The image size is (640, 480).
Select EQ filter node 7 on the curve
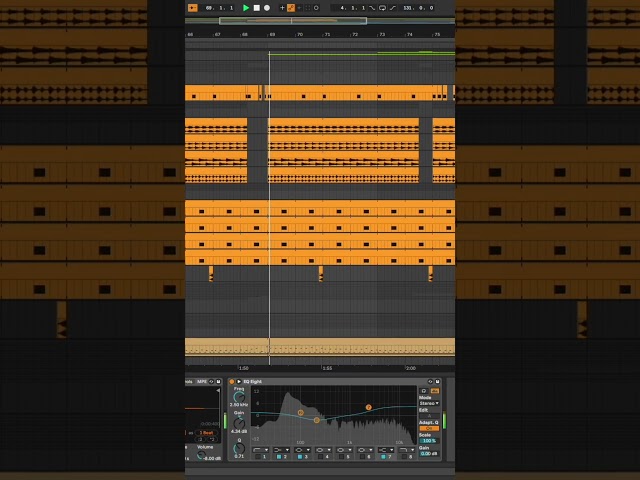[369, 407]
